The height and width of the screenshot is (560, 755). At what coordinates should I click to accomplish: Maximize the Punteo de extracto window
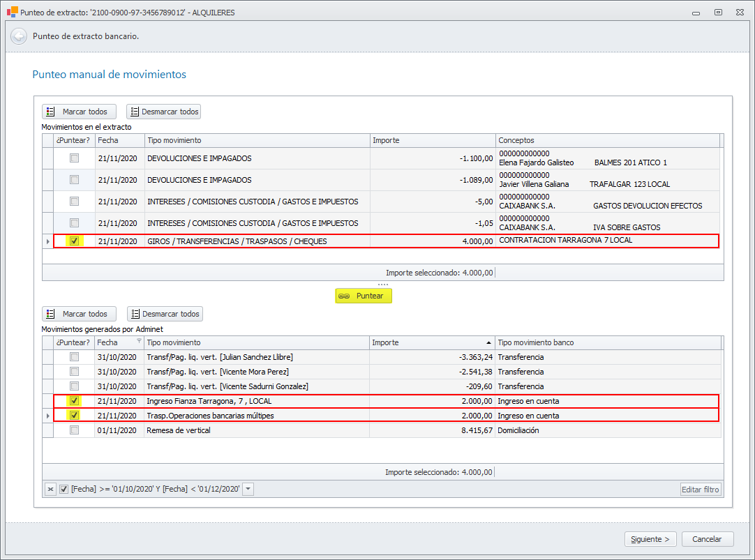point(717,12)
